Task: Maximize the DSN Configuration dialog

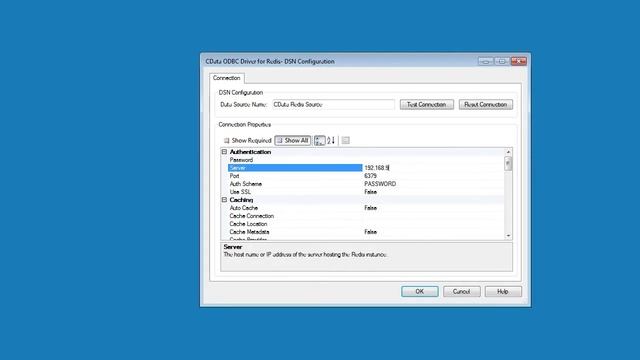Action: click(502, 61)
